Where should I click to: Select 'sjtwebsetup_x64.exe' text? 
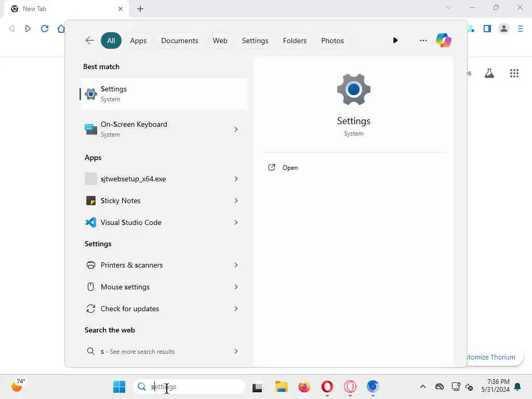134,179
